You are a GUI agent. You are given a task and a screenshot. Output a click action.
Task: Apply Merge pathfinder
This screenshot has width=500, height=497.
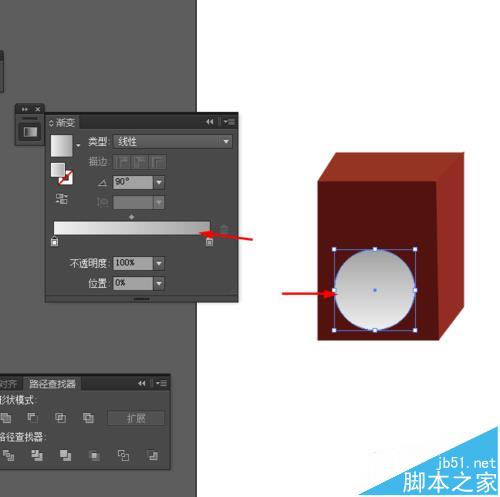pyautogui.click(x=65, y=455)
